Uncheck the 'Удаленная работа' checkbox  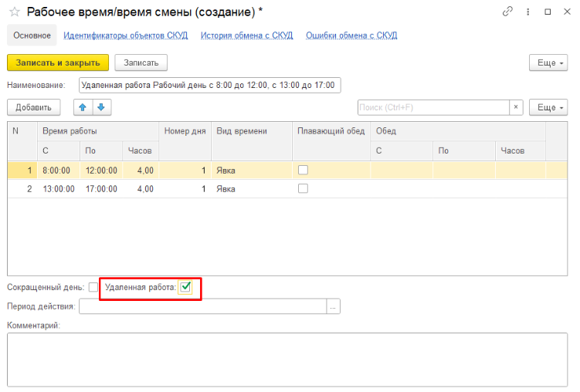point(185,287)
